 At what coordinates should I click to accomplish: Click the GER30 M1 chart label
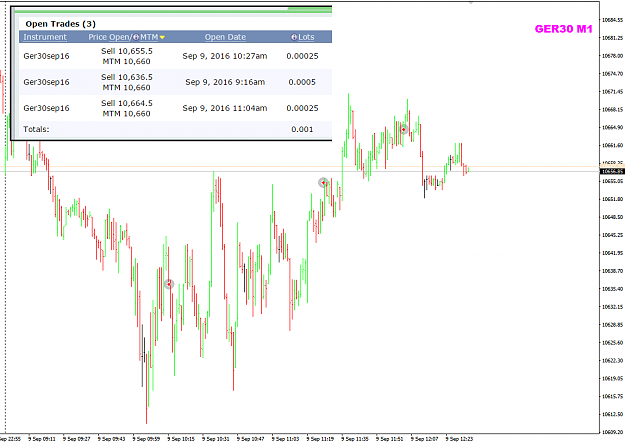[564, 29]
